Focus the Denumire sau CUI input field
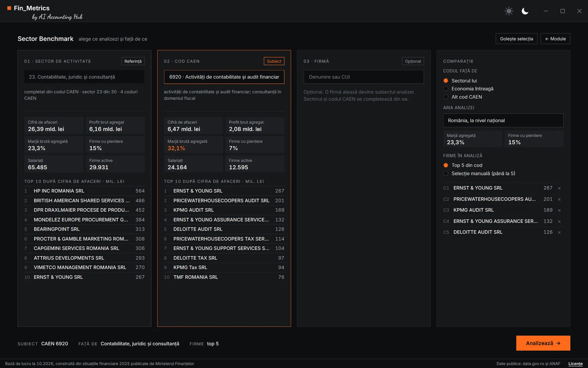This screenshot has height=368, width=588. point(363,77)
